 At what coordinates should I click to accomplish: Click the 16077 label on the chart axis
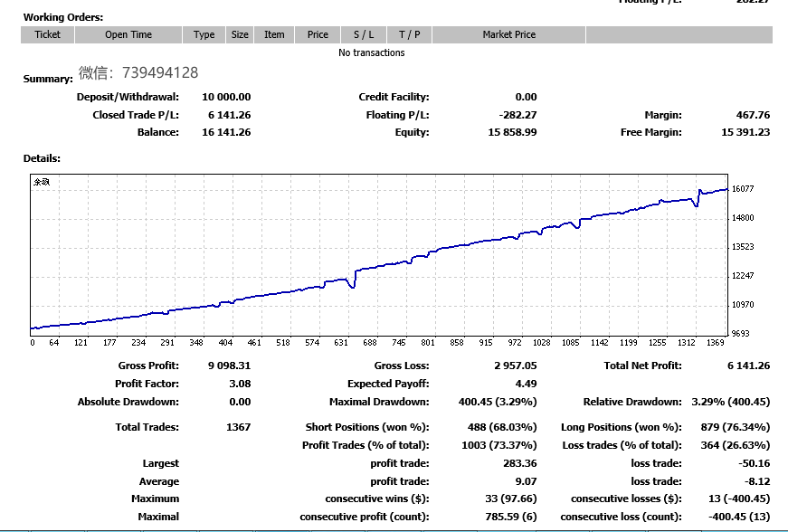click(743, 189)
